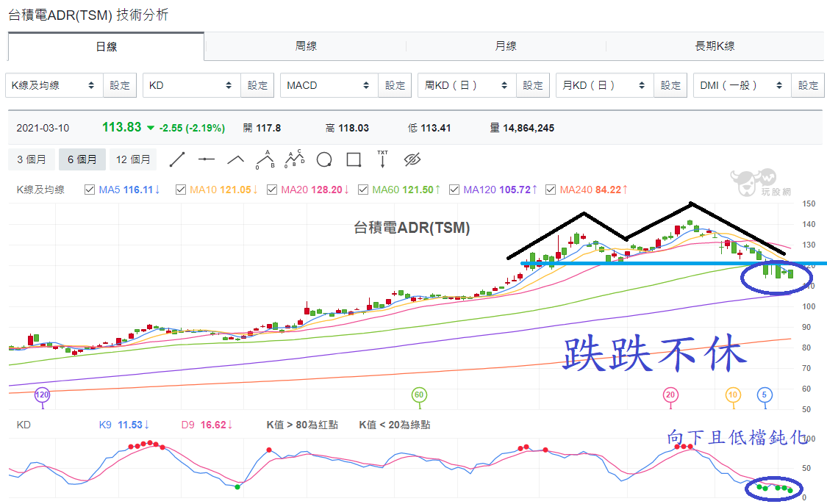Toggle the MA5 moving average checkbox
The height and width of the screenshot is (504, 827).
pyautogui.click(x=90, y=190)
